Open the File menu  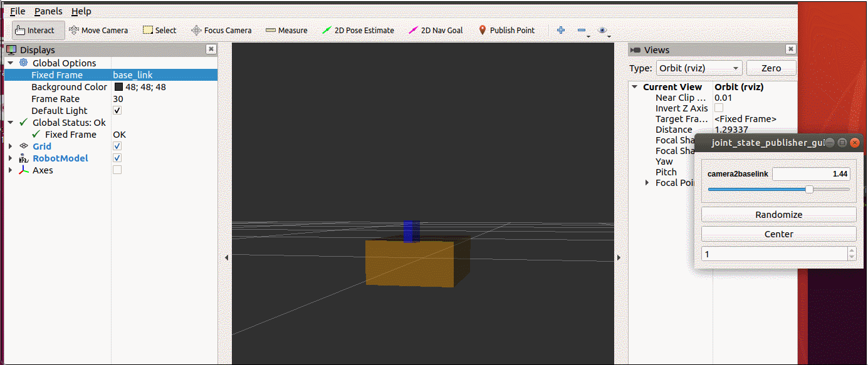[x=18, y=11]
